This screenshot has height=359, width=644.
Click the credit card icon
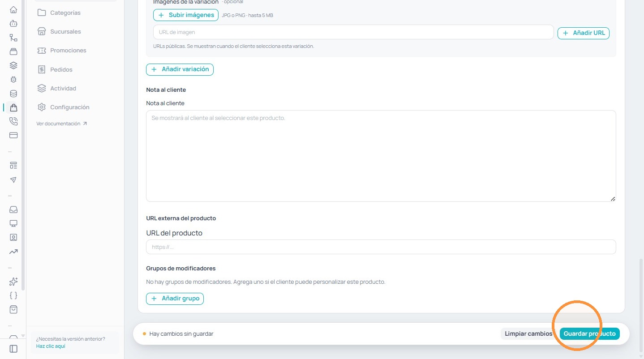(x=13, y=135)
